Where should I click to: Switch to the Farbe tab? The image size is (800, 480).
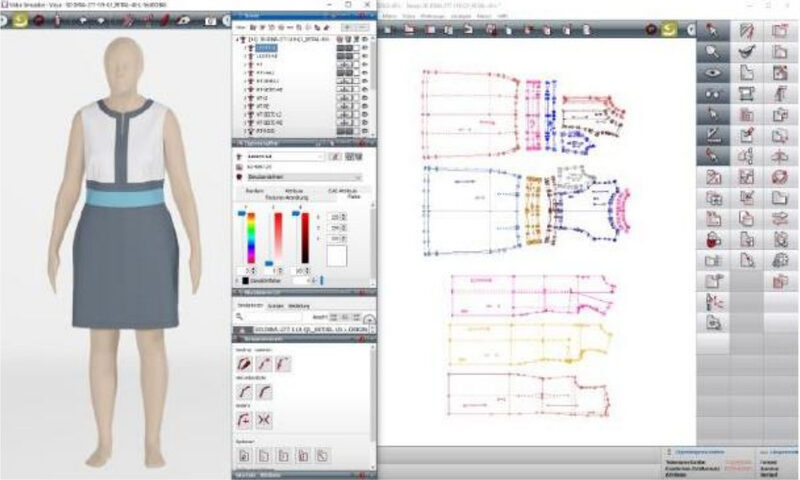(x=353, y=197)
